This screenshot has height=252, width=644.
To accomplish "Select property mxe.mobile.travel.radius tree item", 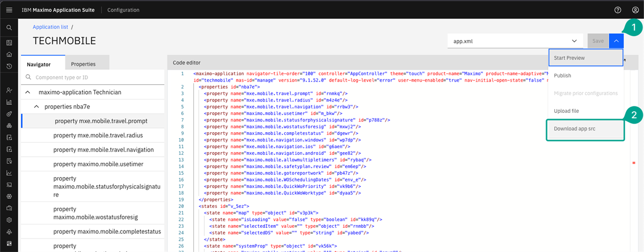I will [92, 135].
